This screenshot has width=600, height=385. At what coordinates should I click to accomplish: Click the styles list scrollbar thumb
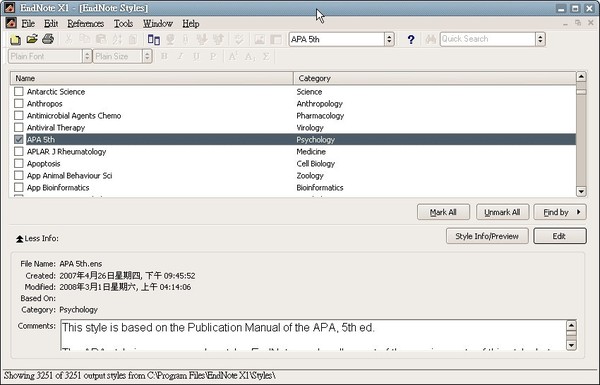click(x=581, y=92)
